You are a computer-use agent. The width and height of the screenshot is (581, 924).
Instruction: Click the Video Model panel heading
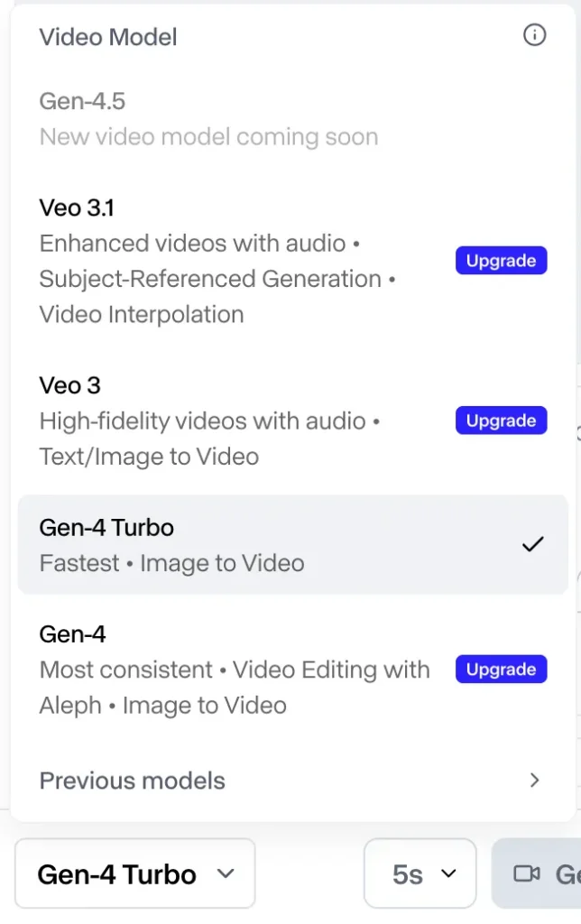click(108, 37)
